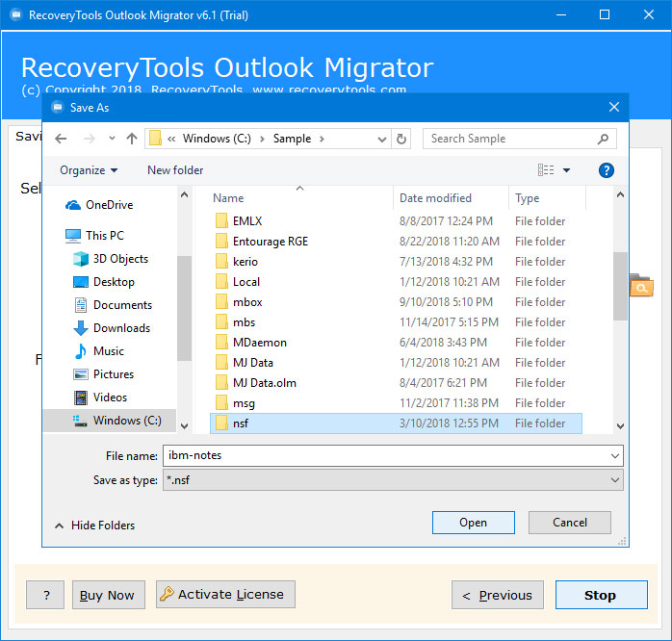This screenshot has height=641, width=672.
Task: Open the view options dropdown arrow
Action: click(566, 170)
